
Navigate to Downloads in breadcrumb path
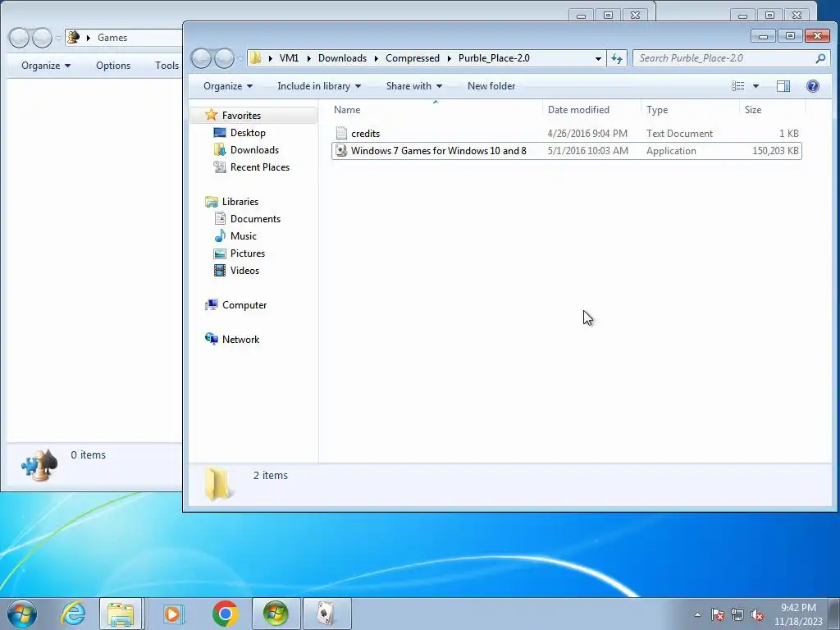point(342,58)
